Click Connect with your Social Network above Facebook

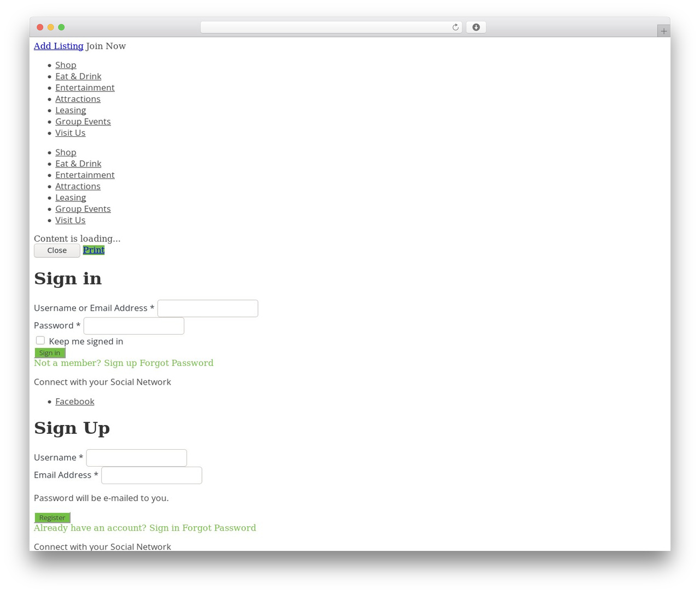(x=102, y=382)
